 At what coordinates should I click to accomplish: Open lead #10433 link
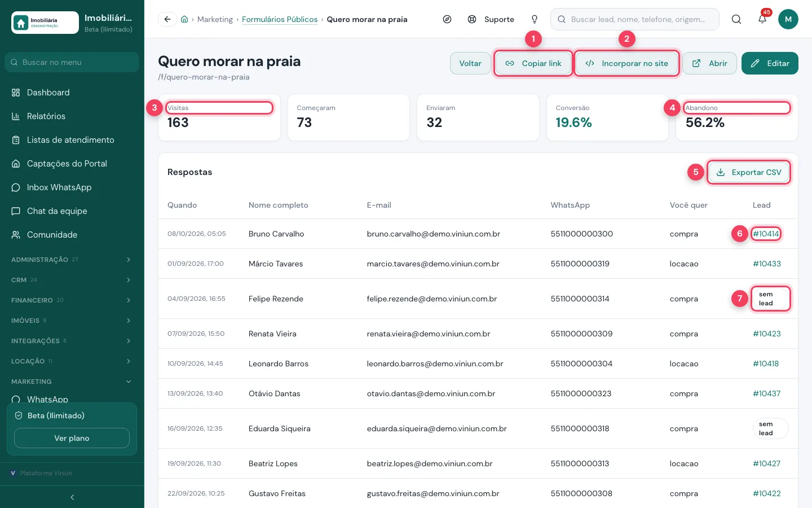[767, 264]
